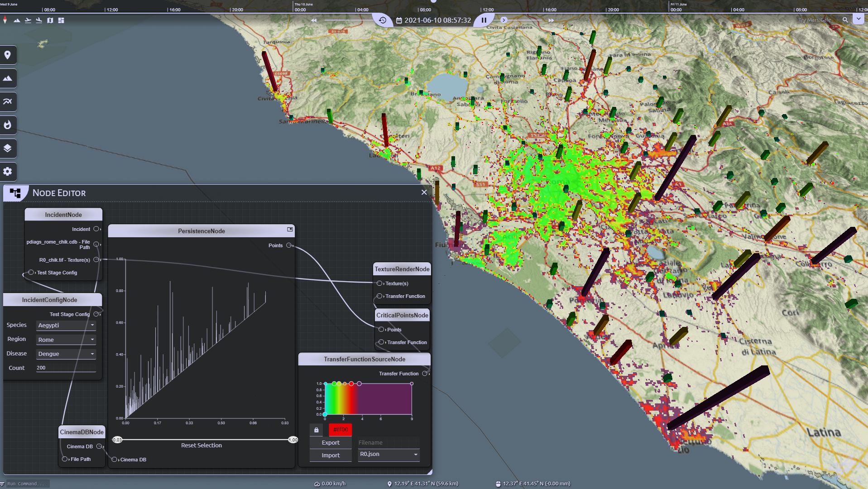Image resolution: width=868 pixels, height=489 pixels.
Task: Click CriticalPointsNode Transfer Function input socket
Action: (381, 342)
